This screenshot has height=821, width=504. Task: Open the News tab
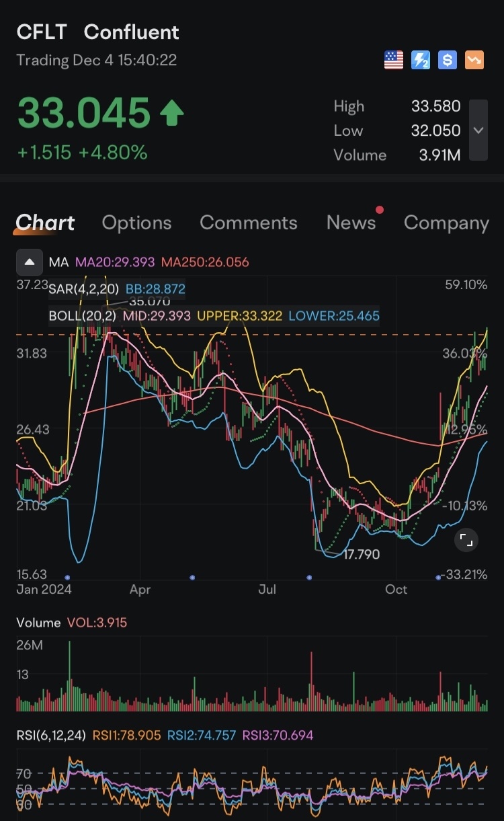[351, 223]
